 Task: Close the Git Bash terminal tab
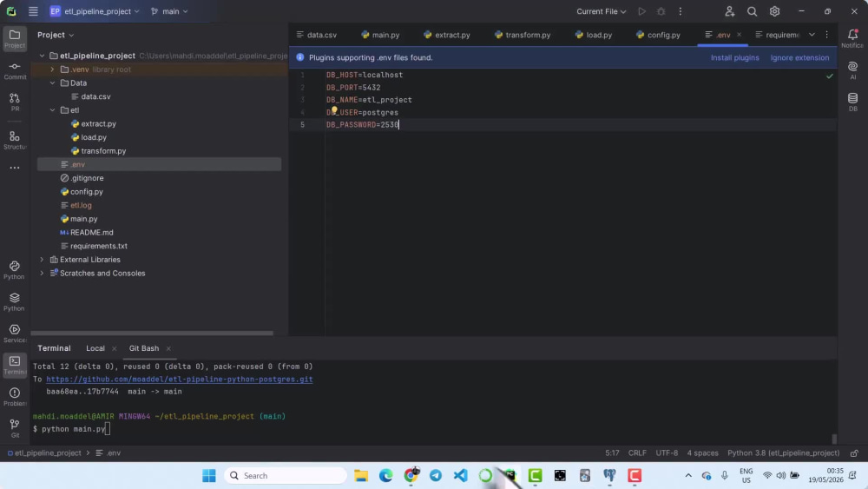tap(168, 348)
